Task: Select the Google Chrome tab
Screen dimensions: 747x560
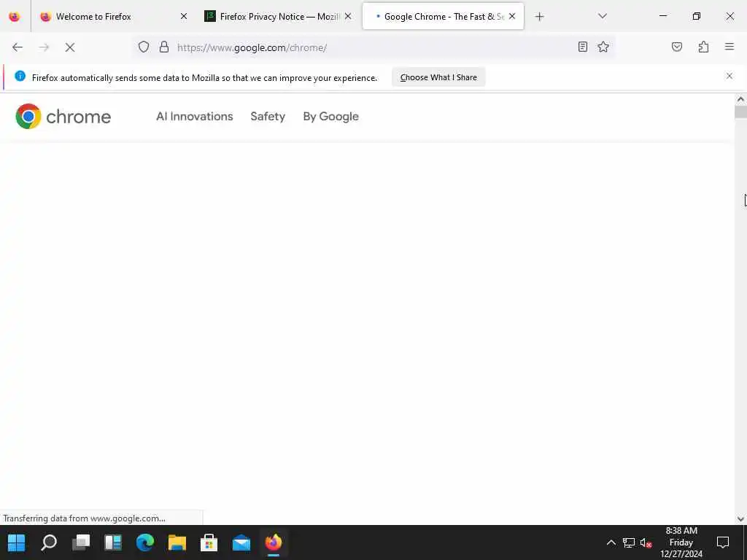Action: (443, 16)
